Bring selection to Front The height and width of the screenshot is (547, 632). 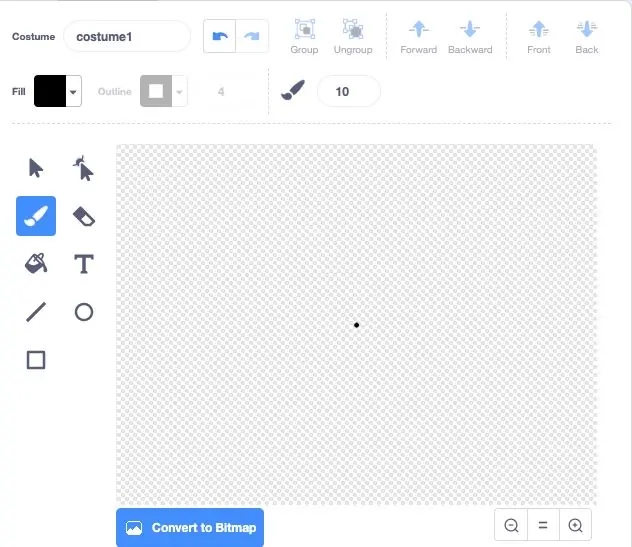(x=538, y=36)
